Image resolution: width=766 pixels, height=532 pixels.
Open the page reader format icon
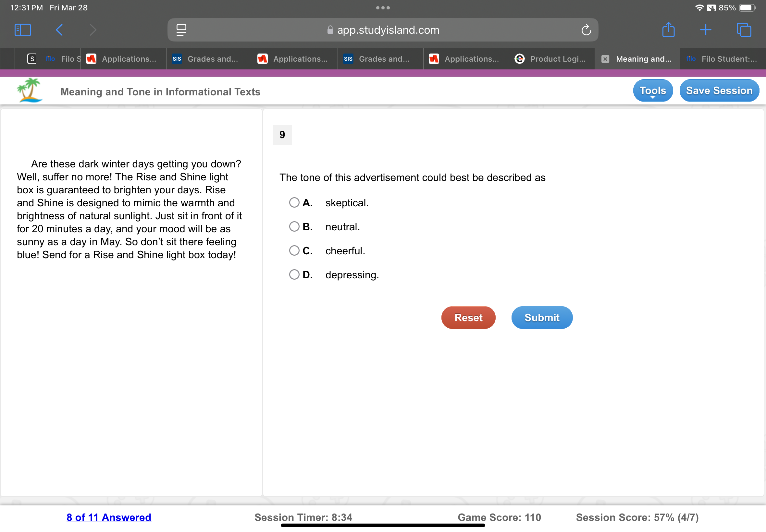[x=181, y=30]
